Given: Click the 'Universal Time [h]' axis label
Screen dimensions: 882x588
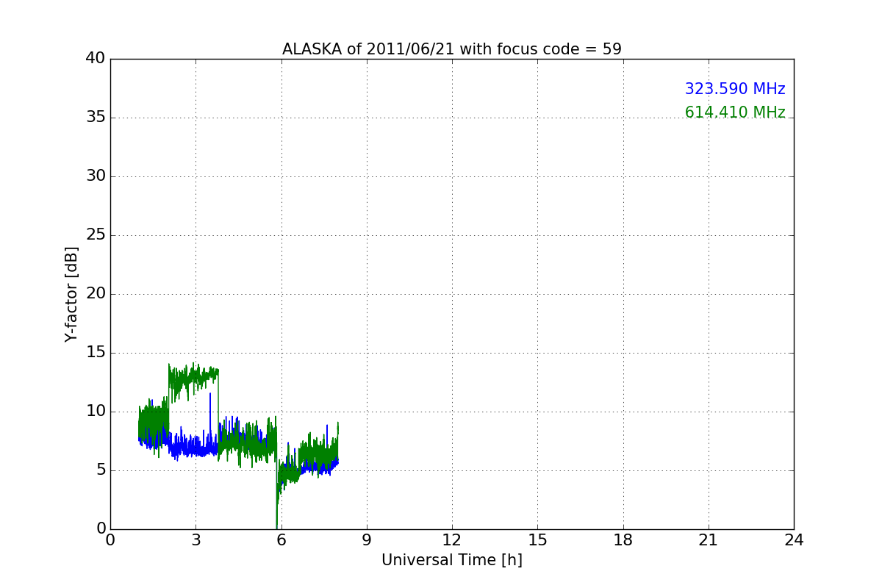Looking at the screenshot, I should (x=452, y=560).
